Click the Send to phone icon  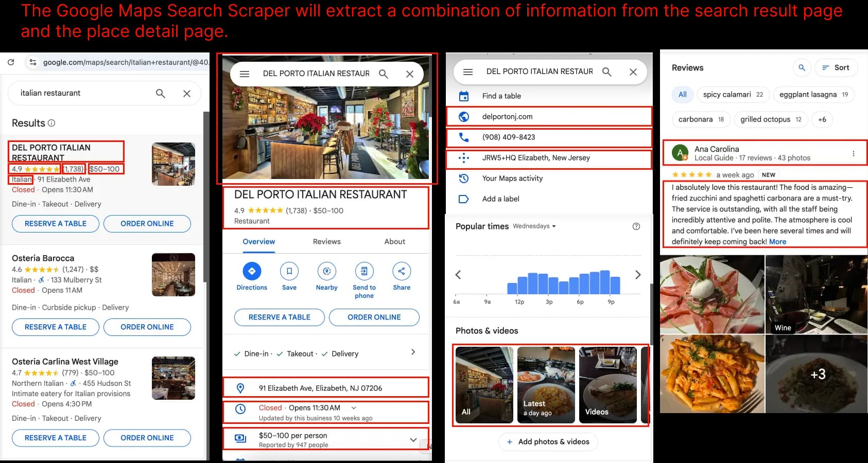point(364,271)
